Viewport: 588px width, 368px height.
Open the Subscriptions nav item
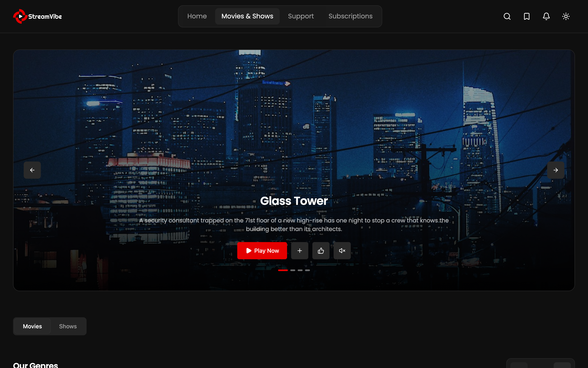tap(350, 16)
